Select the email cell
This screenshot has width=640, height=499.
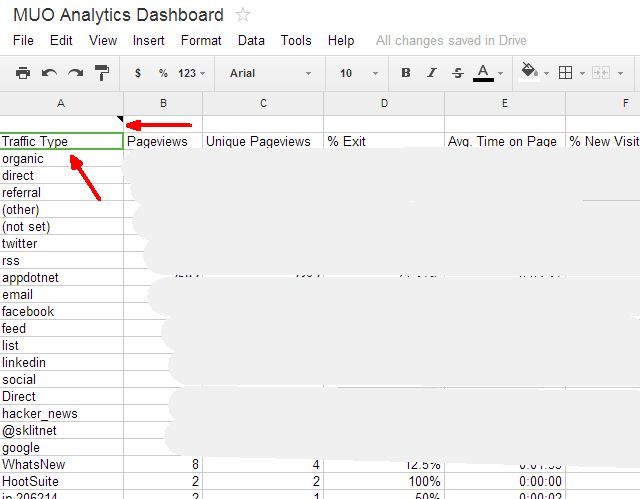61,294
